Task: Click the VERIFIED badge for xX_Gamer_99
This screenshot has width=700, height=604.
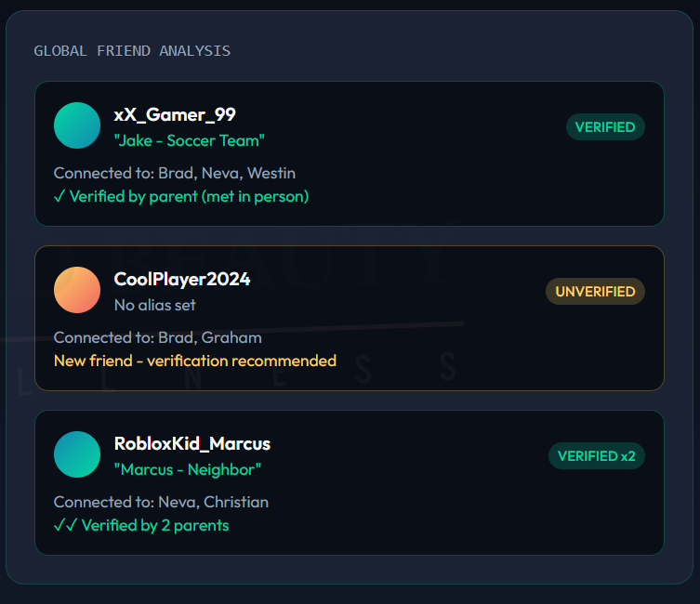Action: click(x=605, y=127)
